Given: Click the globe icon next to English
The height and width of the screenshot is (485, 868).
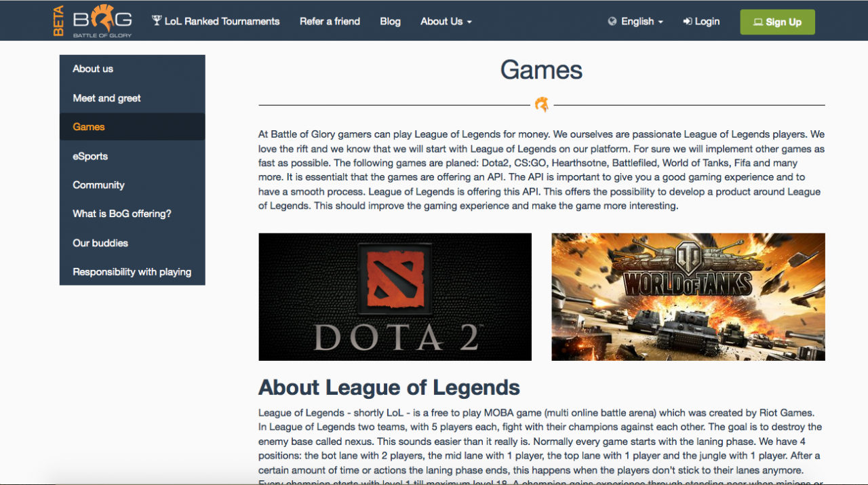Looking at the screenshot, I should point(613,22).
